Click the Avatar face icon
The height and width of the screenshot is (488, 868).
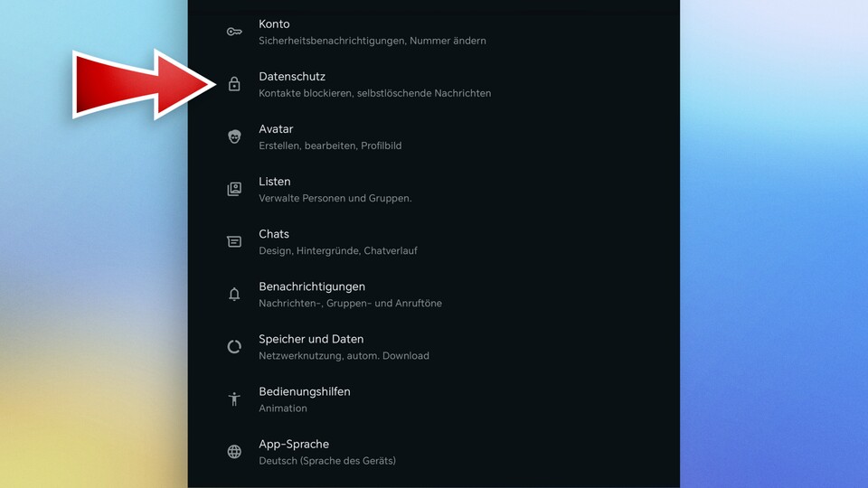[234, 136]
